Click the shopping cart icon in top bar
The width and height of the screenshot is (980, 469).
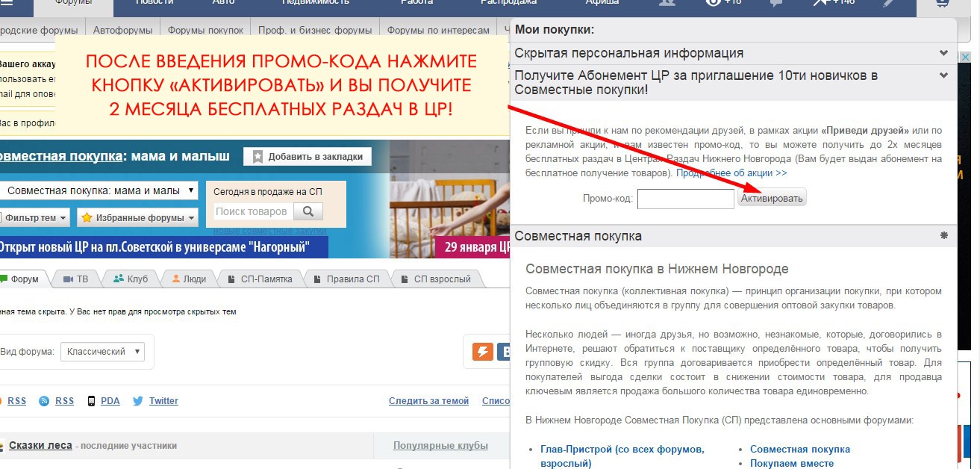click(x=943, y=4)
